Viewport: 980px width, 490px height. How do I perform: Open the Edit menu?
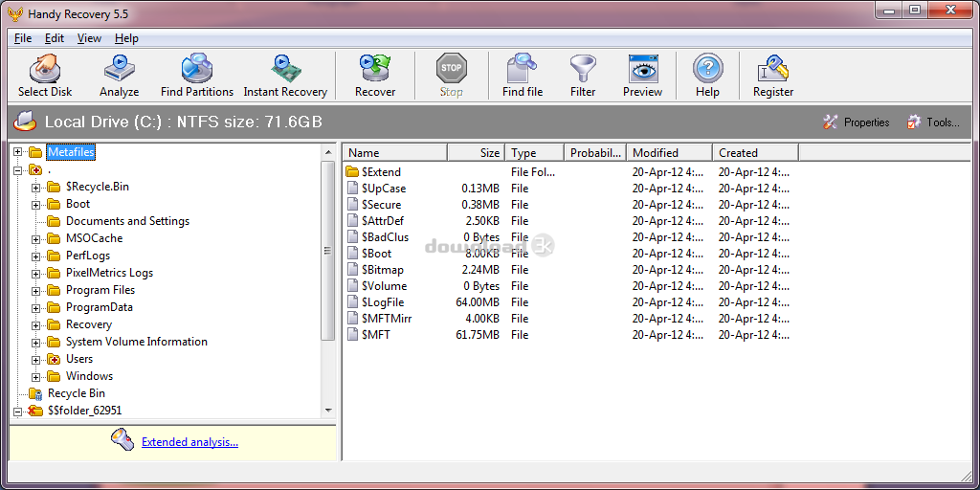(55, 38)
